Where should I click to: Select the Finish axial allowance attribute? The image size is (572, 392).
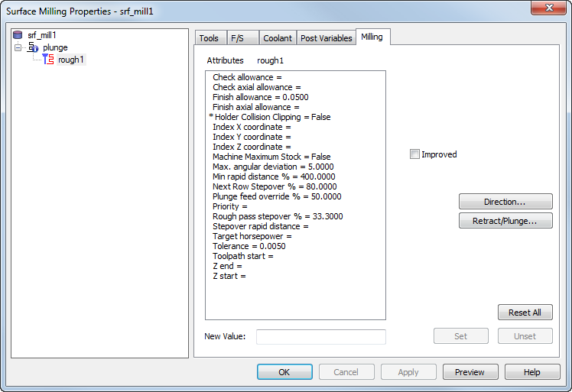pyautogui.click(x=255, y=107)
